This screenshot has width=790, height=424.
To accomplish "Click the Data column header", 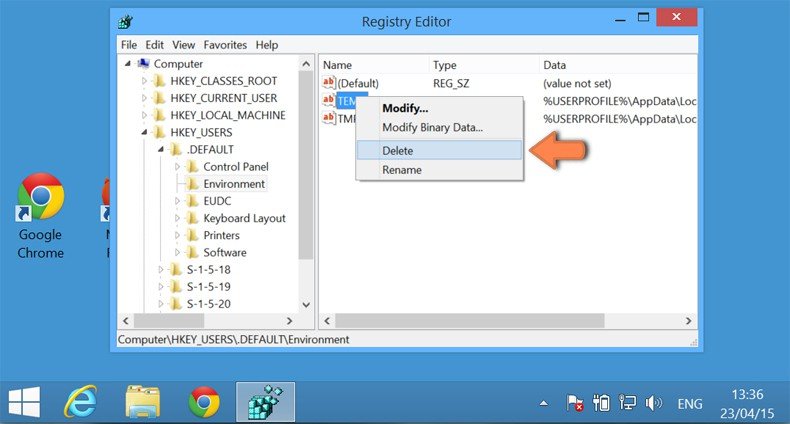I will click(x=618, y=65).
